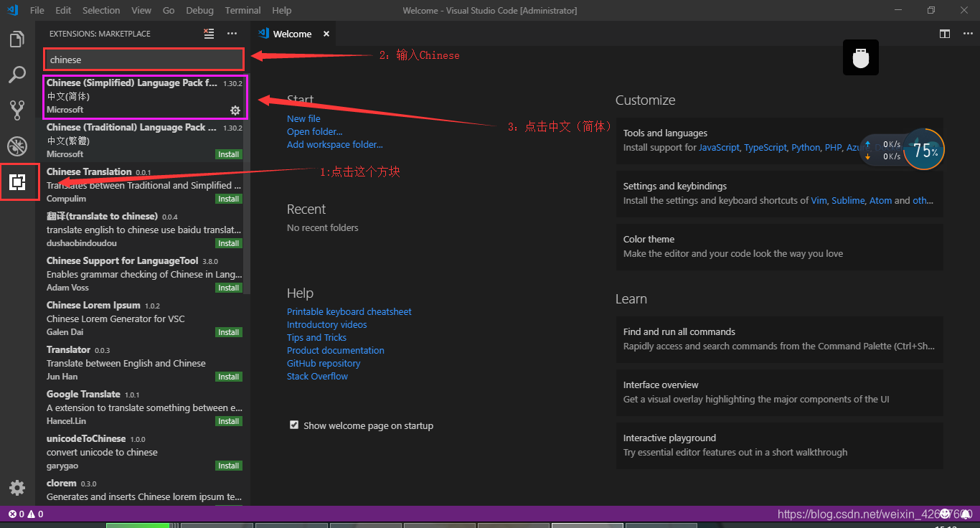This screenshot has width=980, height=528.
Task: Click errors and warnings status bar indicator
Action: pyautogui.click(x=26, y=514)
